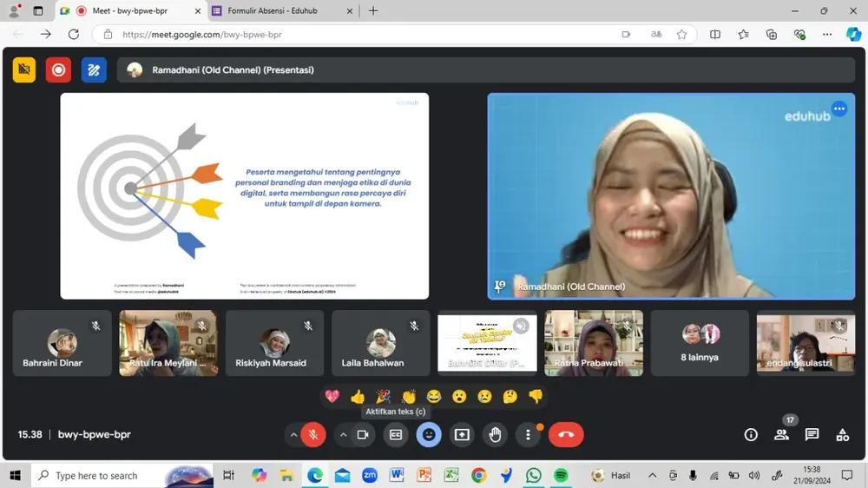Send the thinking face reaction
This screenshot has height=488, width=868.
coord(510,396)
